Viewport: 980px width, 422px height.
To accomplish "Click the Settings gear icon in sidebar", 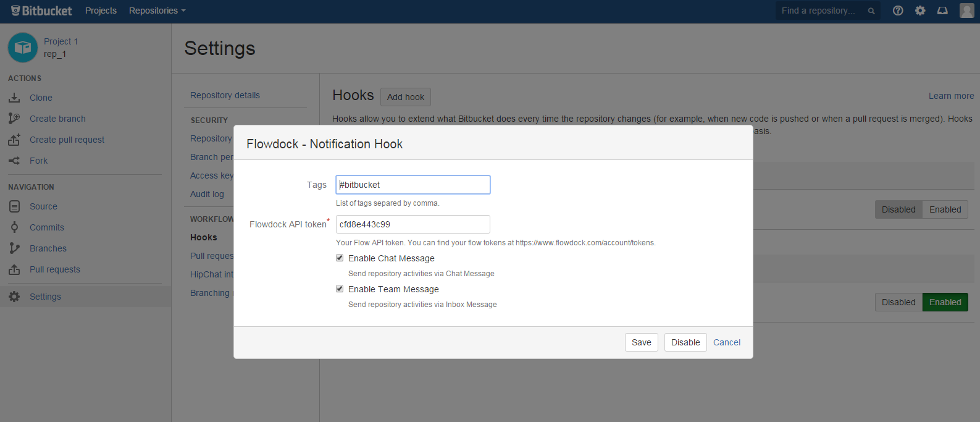I will tap(14, 297).
